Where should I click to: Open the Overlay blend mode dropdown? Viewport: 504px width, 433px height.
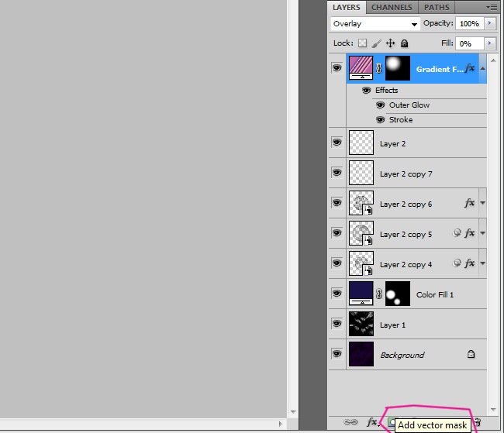point(375,24)
